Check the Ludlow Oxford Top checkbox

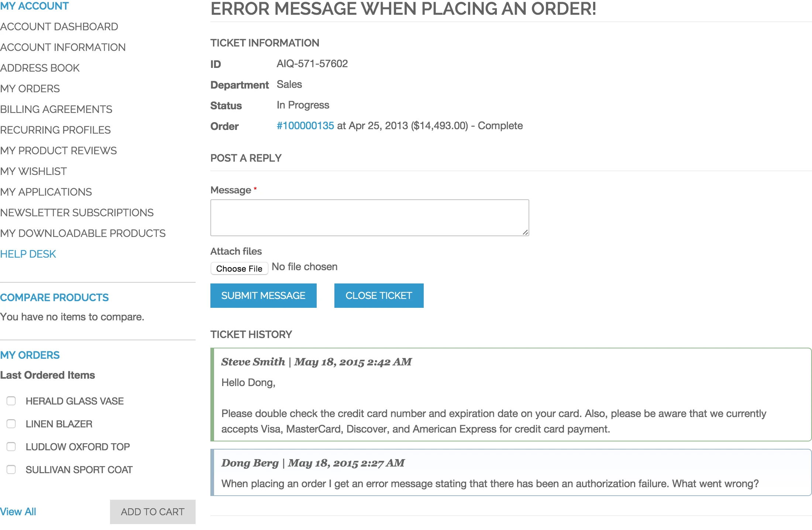11,447
